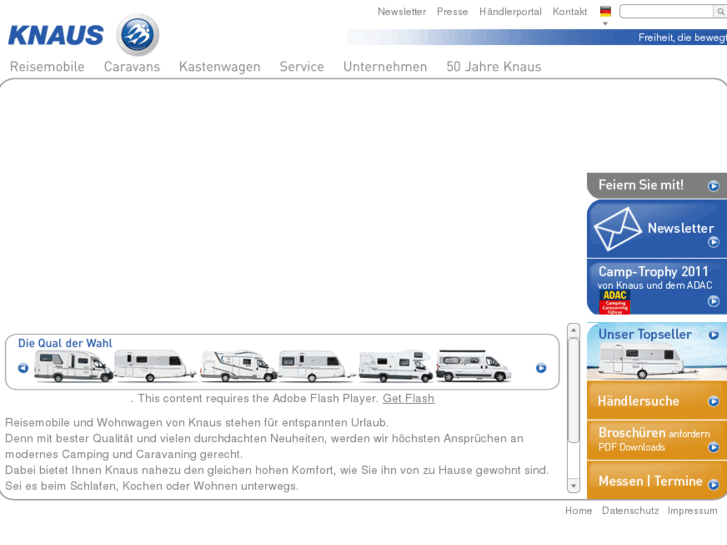727x545 pixels.
Task: Open Broschüren anfordern button
Action: [657, 440]
